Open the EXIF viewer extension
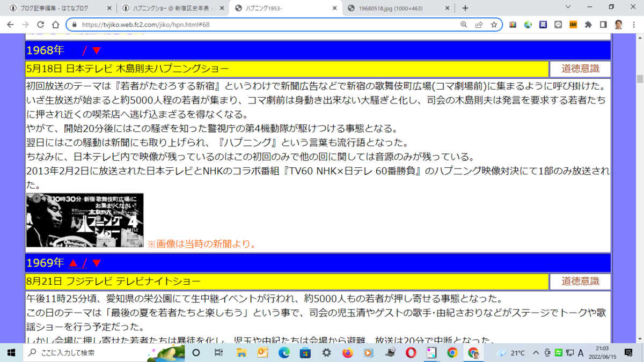644x362 pixels. (x=573, y=25)
